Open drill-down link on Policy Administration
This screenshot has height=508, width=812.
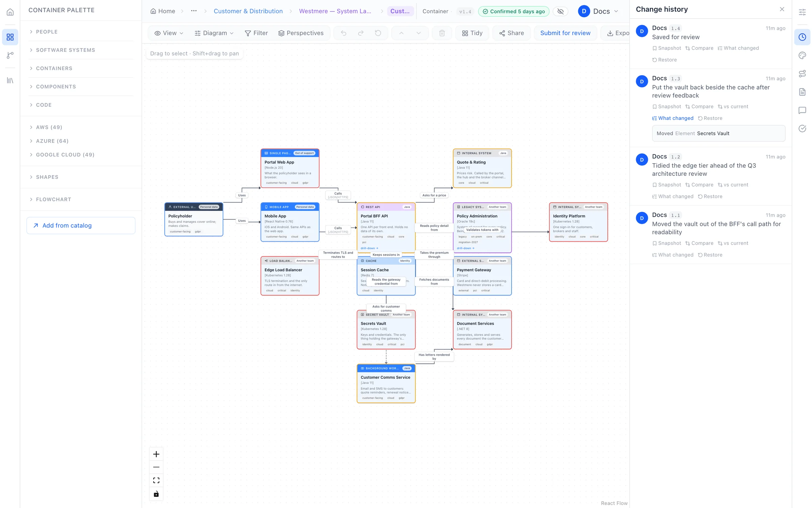click(466, 248)
